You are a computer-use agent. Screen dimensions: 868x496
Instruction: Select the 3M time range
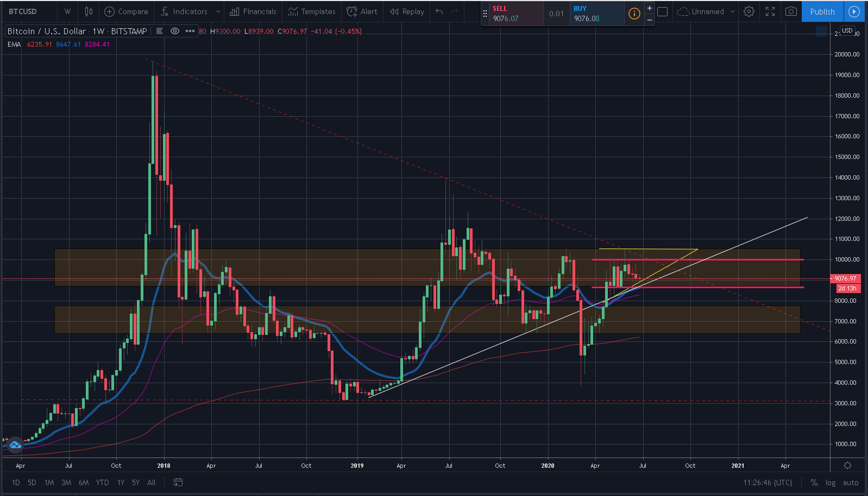[66, 482]
